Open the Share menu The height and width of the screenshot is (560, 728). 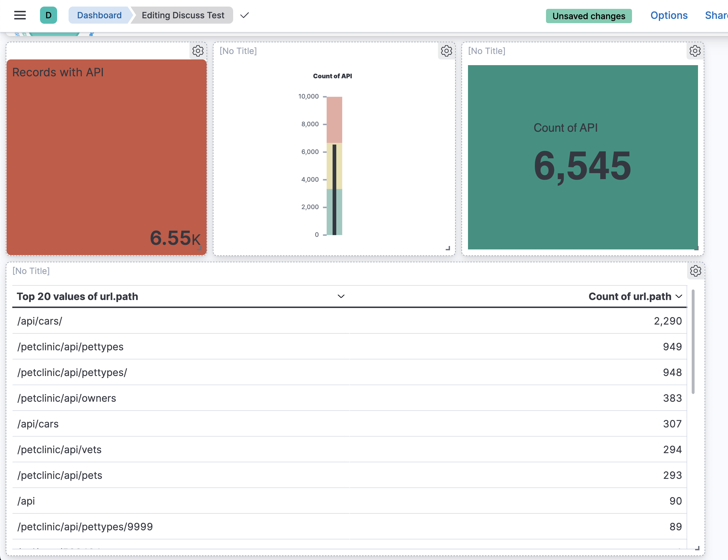tap(717, 15)
